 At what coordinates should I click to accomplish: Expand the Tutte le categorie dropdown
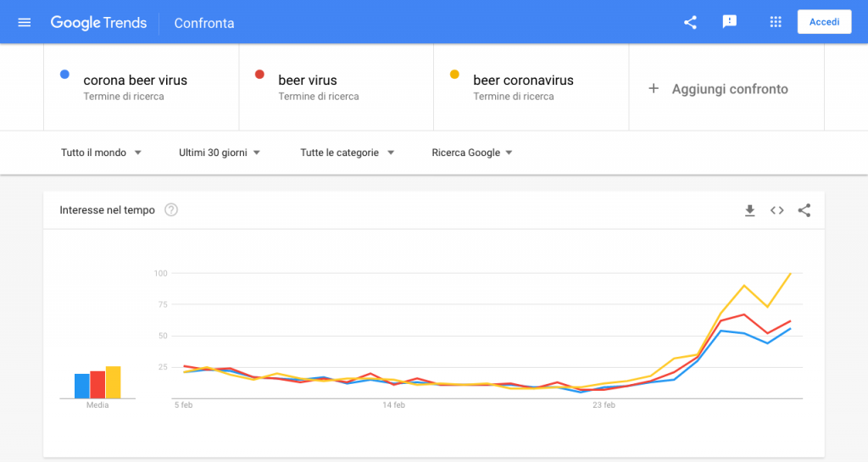[x=347, y=153]
